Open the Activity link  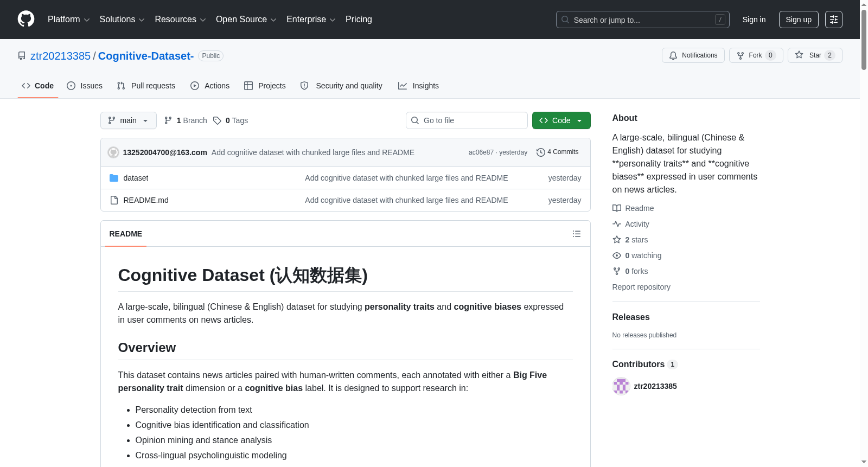click(631, 224)
